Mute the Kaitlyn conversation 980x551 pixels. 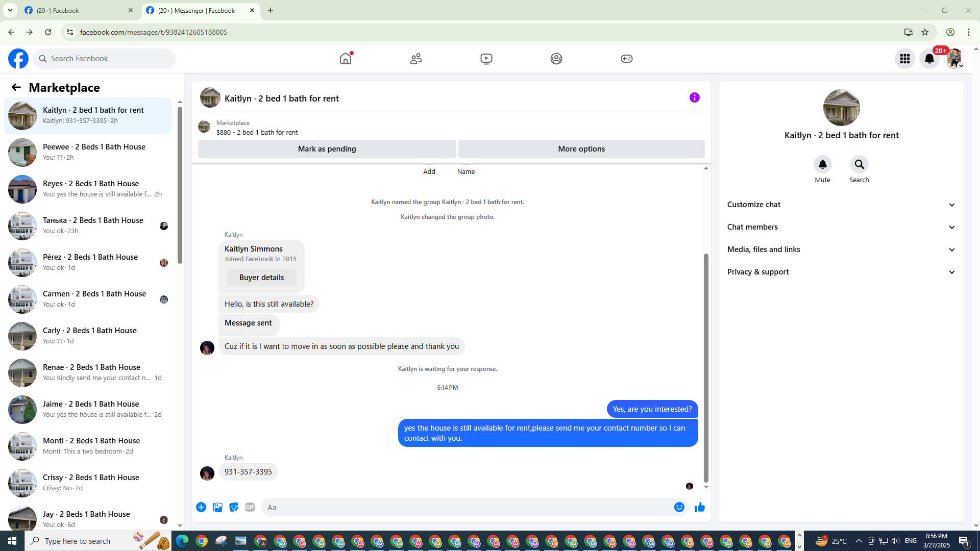pos(822,164)
